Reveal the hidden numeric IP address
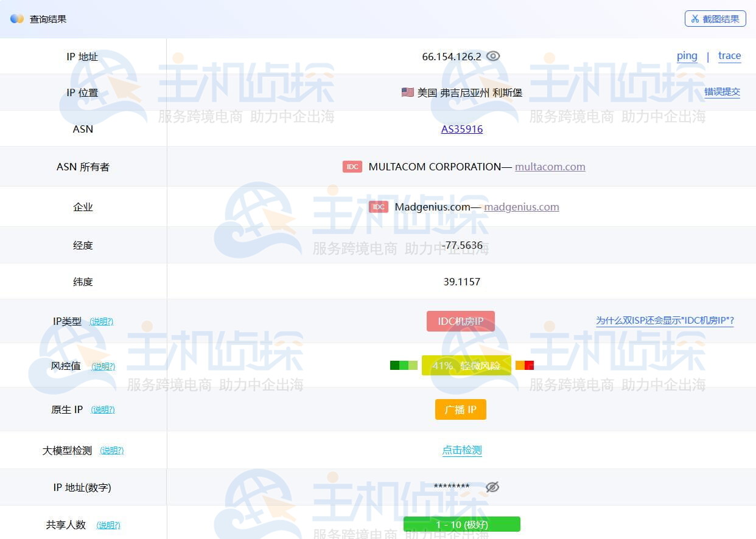The height and width of the screenshot is (539, 756). (x=492, y=487)
